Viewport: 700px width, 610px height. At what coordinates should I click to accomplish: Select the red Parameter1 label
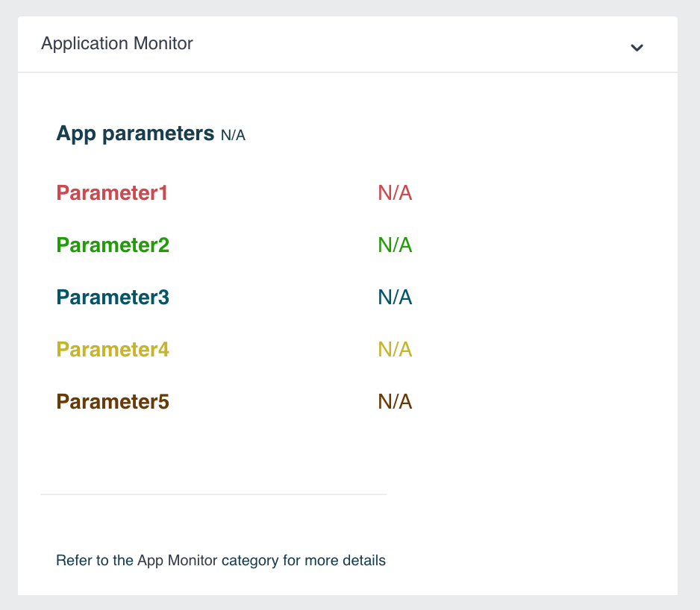(x=112, y=193)
